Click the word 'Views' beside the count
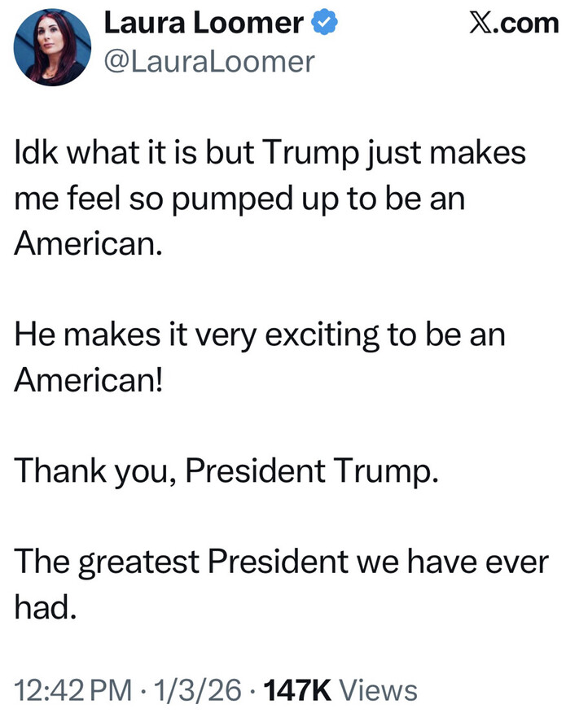 click(377, 690)
